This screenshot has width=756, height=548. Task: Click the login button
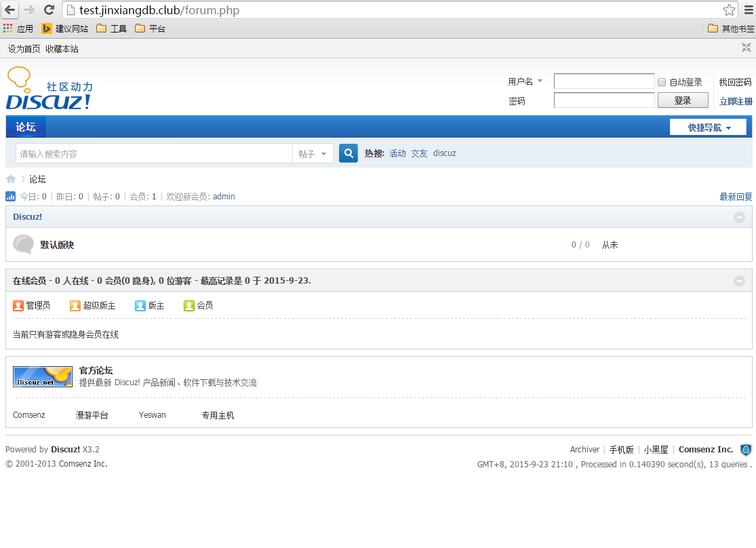pos(682,100)
